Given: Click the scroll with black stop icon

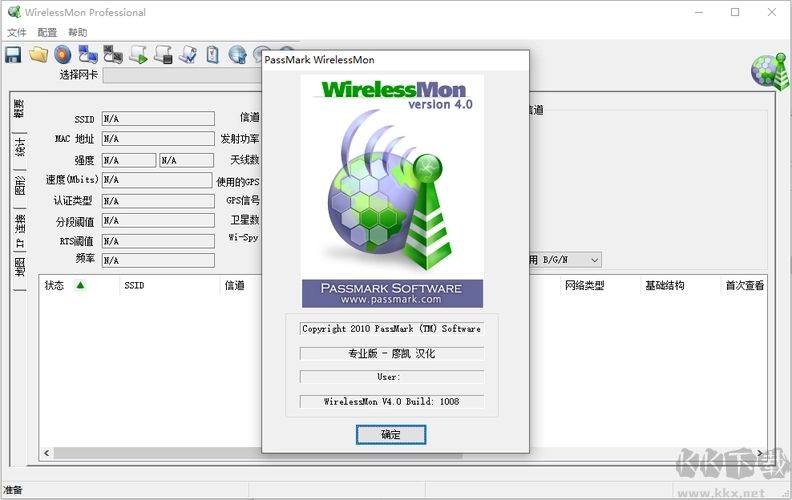Looking at the screenshot, I should [163, 55].
